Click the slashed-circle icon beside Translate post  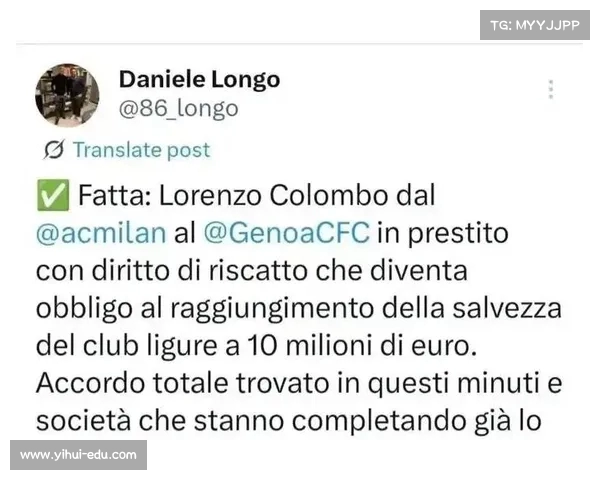coord(54,150)
